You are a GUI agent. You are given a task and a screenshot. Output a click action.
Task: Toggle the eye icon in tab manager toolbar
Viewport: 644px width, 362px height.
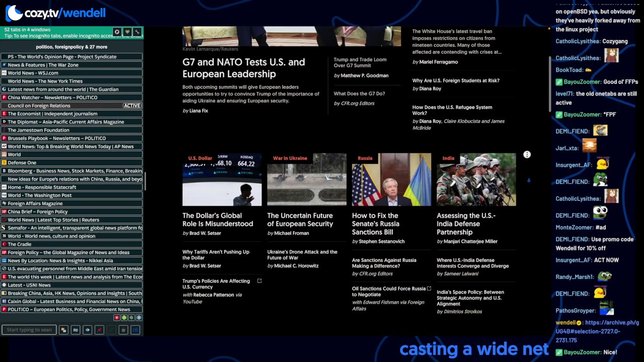coord(88,330)
